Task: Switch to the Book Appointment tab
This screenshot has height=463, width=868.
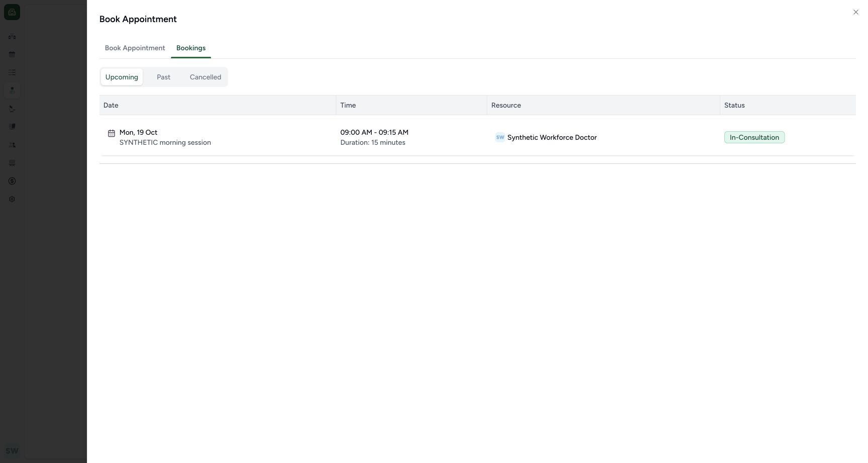Action: (x=135, y=48)
